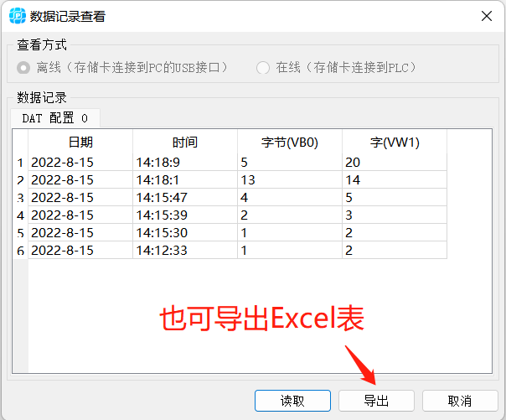The image size is (506, 420).
Task: Close the 数据记录查看 dialog
Action: (487, 16)
